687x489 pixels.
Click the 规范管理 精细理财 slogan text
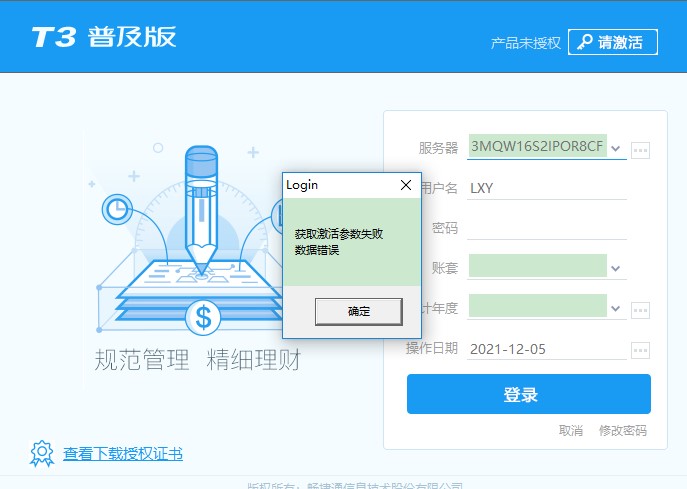pos(198,360)
